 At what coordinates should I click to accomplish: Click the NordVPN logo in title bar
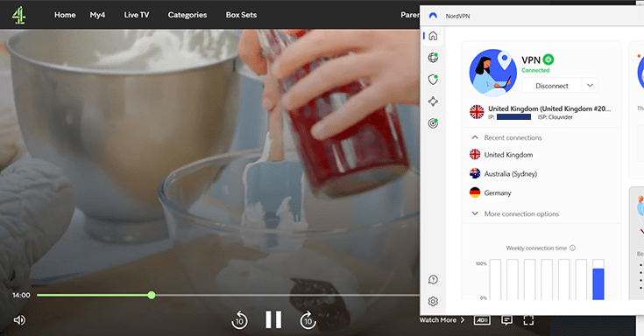pos(433,16)
